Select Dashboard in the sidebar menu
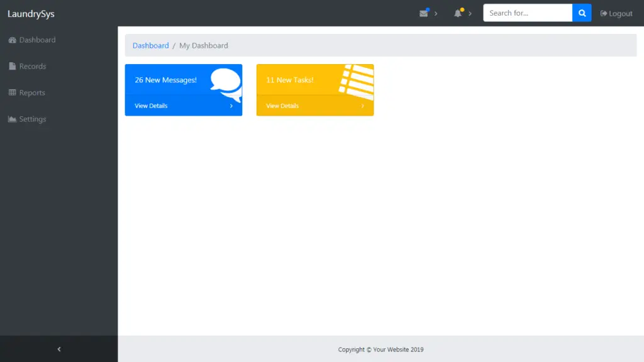644x362 pixels. [x=32, y=40]
